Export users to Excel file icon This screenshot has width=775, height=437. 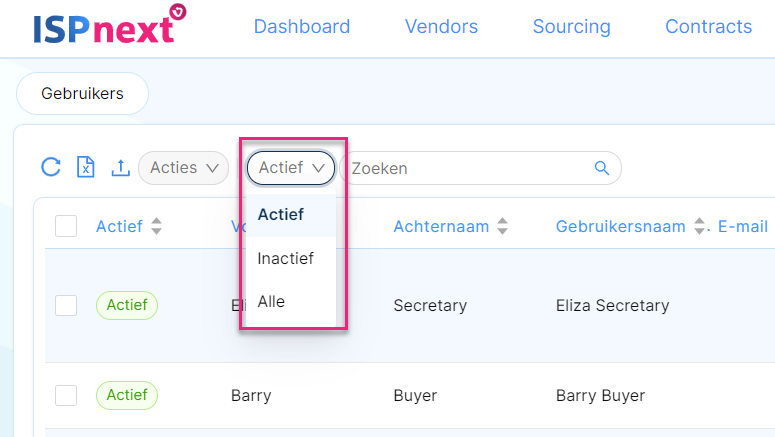click(x=86, y=167)
